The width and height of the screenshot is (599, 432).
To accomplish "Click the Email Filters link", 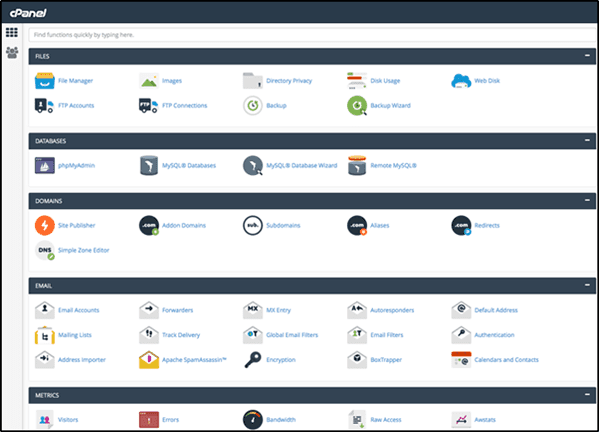I will click(387, 335).
